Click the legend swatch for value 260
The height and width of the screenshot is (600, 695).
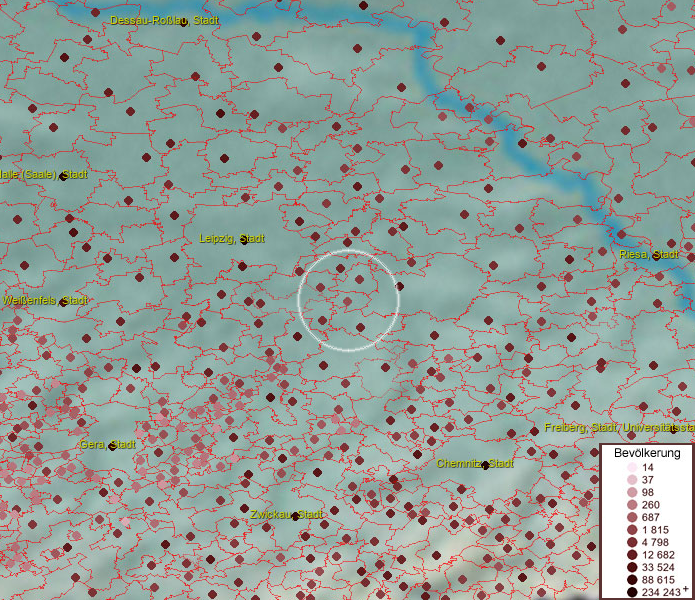coord(633,505)
